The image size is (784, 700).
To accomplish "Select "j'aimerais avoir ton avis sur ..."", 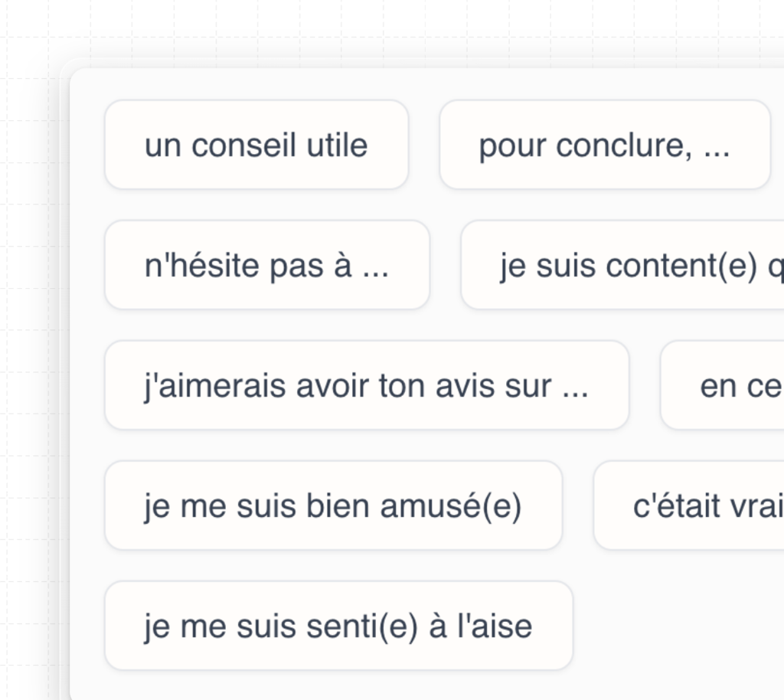I will [x=367, y=385].
